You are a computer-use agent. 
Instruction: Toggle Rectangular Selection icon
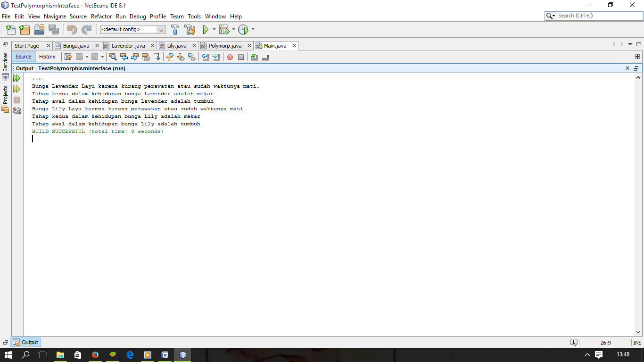pyautogui.click(x=157, y=57)
